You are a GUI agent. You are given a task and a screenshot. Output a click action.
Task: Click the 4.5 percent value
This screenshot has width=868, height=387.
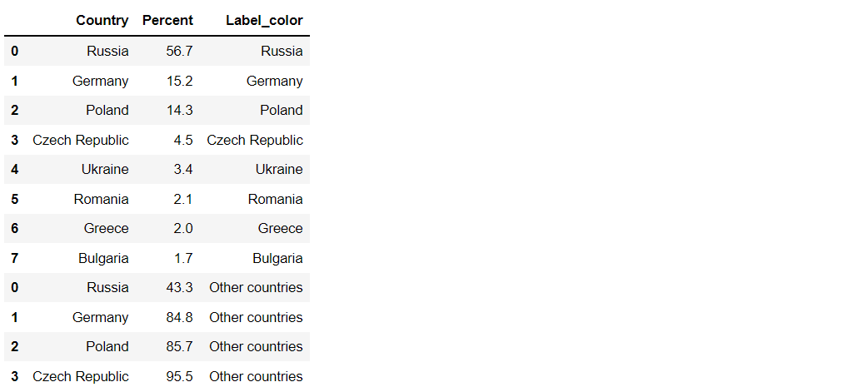(x=182, y=141)
